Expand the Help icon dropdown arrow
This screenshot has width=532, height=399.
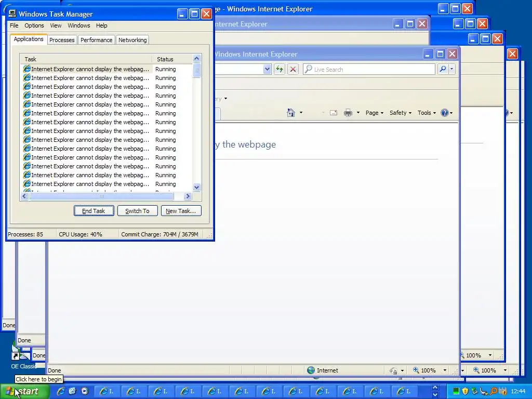[451, 113]
